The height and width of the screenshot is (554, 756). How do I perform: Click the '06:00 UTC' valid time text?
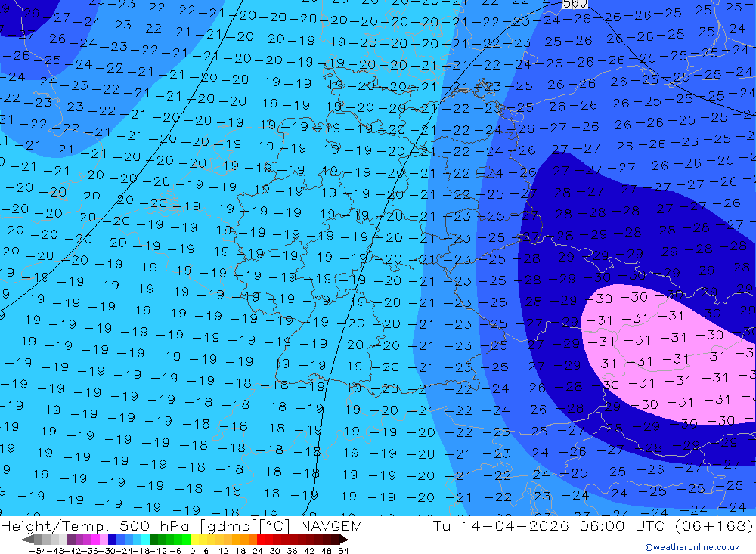(x=622, y=525)
